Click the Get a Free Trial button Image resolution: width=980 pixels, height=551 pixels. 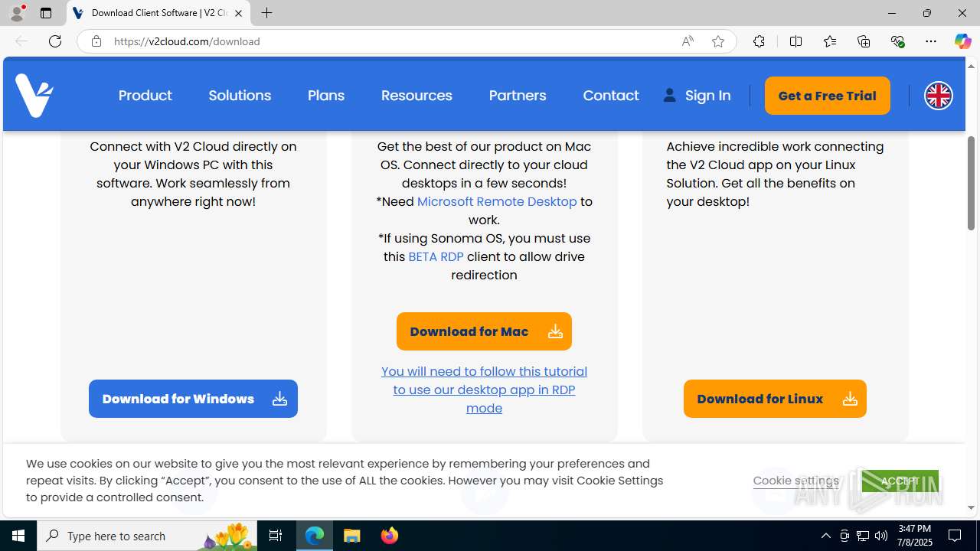pos(828,96)
